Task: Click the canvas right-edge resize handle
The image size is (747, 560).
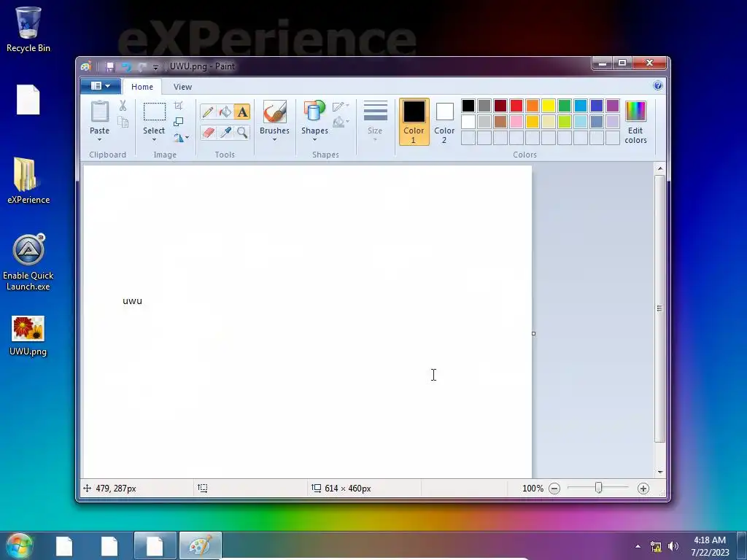Action: point(533,333)
